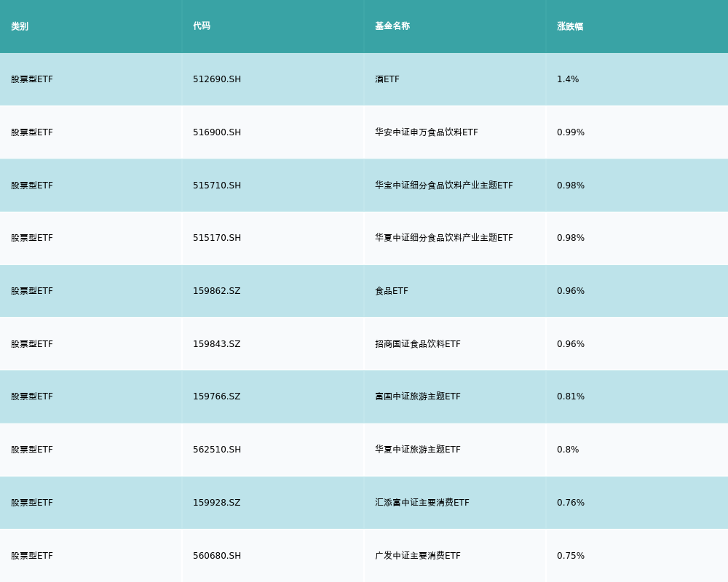Select fund name 酒ETF
This screenshot has height=582, width=728.
coord(387,79)
